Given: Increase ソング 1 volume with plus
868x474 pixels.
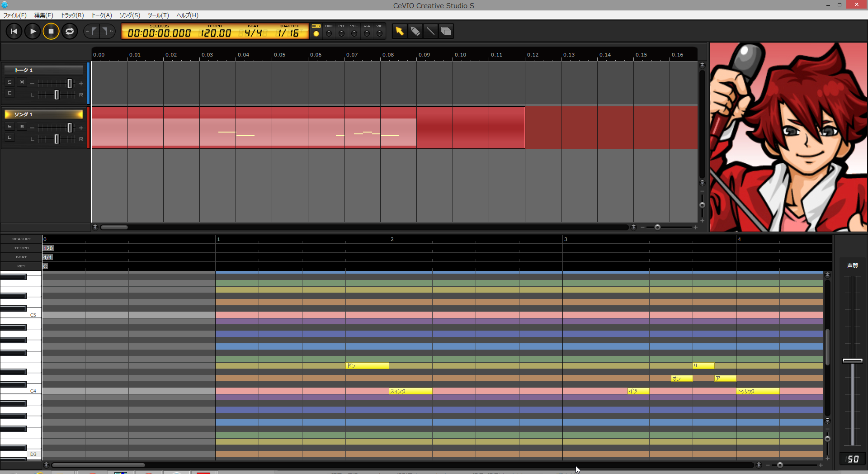Looking at the screenshot, I should [81, 128].
